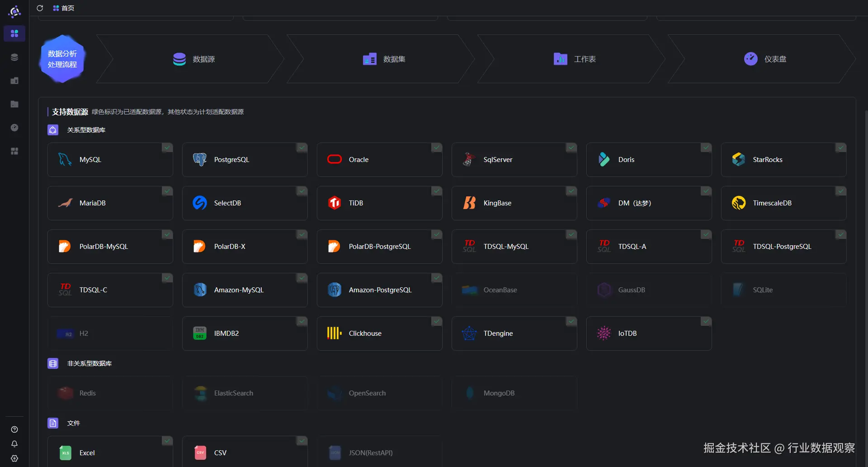The width and height of the screenshot is (868, 467).
Task: Click the dimmed OceanBase label
Action: (x=500, y=290)
